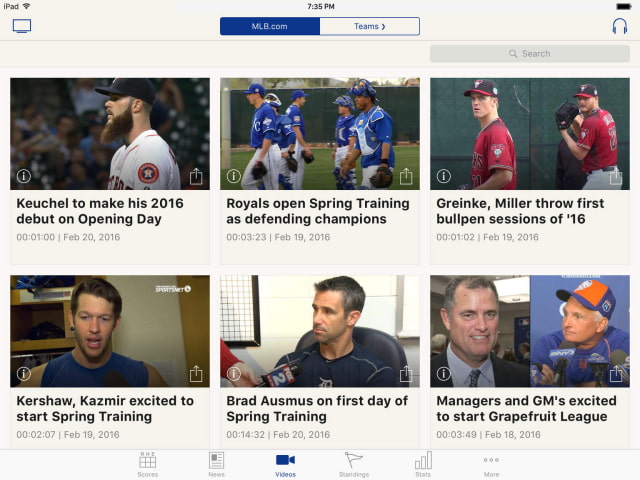Open headline "Royals open Spring Training"

(x=318, y=211)
